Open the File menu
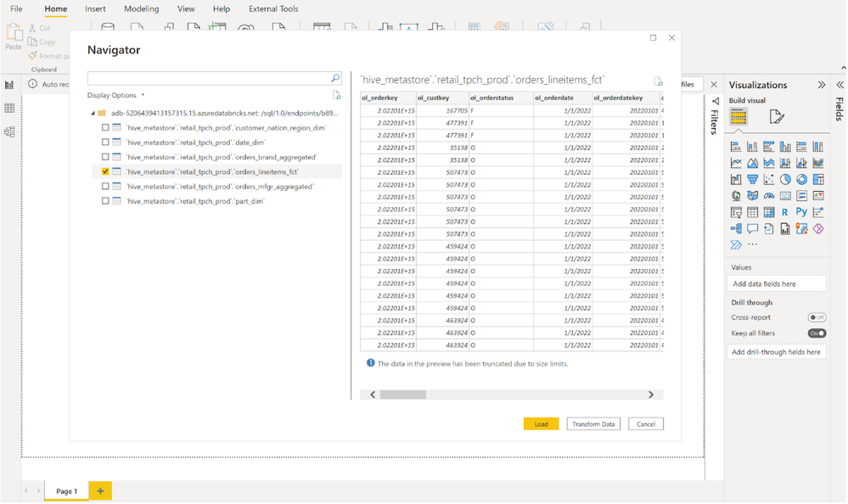Image resolution: width=848 pixels, height=504 pixels. 16,8
